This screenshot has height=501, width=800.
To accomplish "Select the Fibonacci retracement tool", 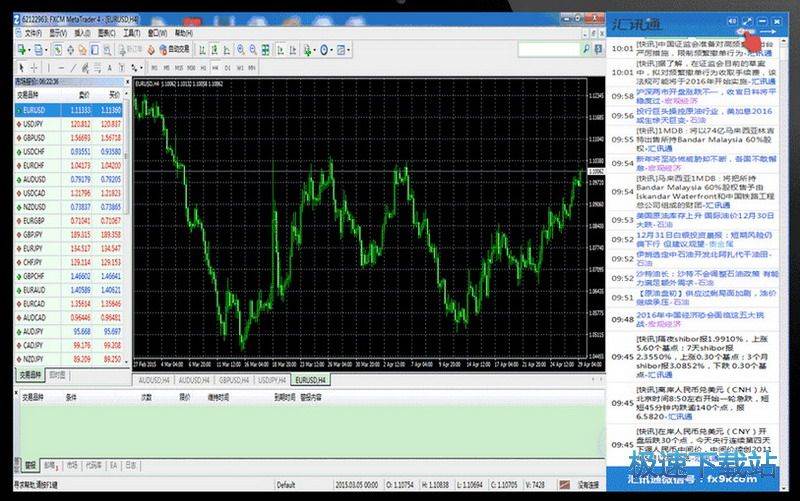I will click(x=97, y=68).
